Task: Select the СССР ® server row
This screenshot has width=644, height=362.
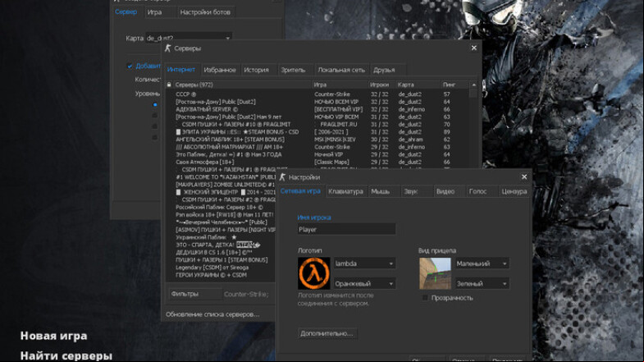Action: click(318, 94)
